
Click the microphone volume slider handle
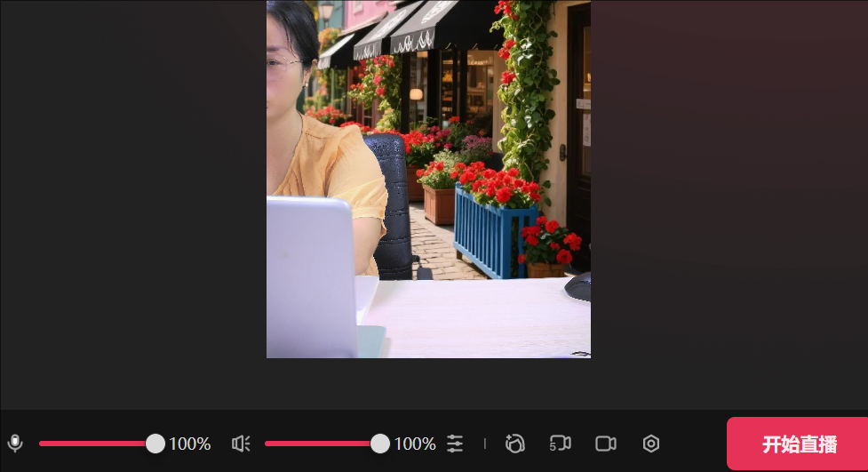coord(155,444)
